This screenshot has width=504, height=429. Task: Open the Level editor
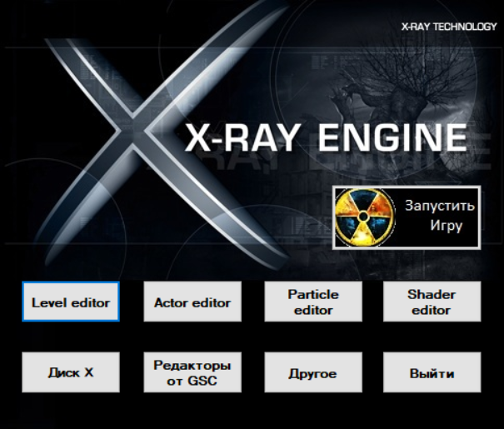(x=71, y=302)
